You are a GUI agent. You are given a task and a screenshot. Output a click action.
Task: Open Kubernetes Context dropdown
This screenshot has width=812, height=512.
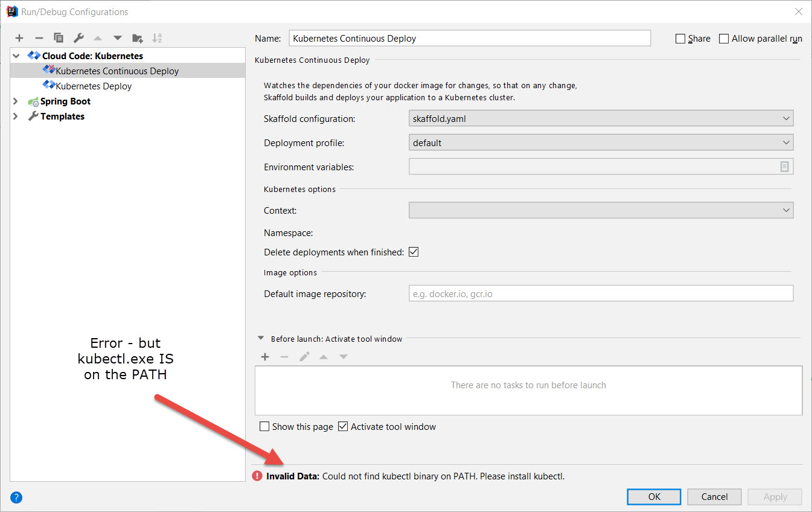coord(601,210)
